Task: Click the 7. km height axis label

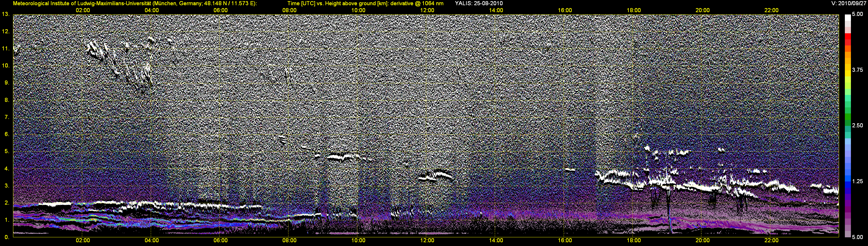Action: [7, 117]
